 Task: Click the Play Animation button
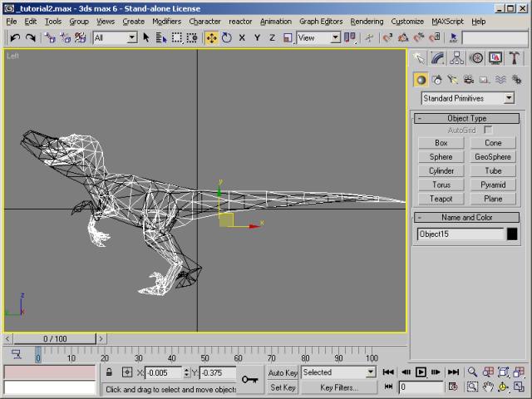(x=421, y=372)
